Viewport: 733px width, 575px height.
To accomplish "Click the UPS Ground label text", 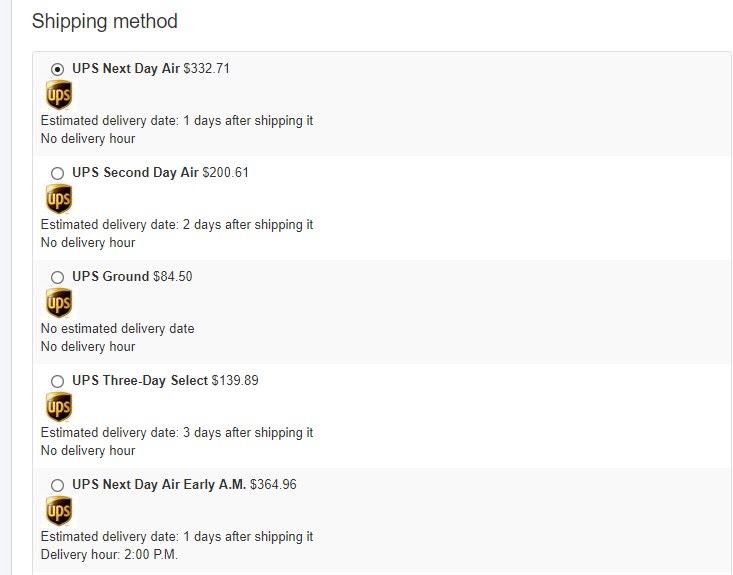I will tap(110, 277).
